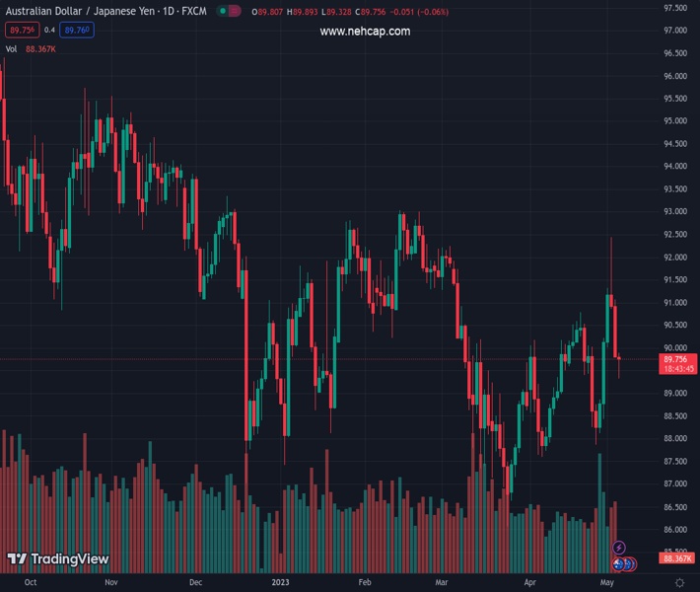Click the current price label 89.756
Viewport: 700px width, 592px height.
tap(679, 359)
